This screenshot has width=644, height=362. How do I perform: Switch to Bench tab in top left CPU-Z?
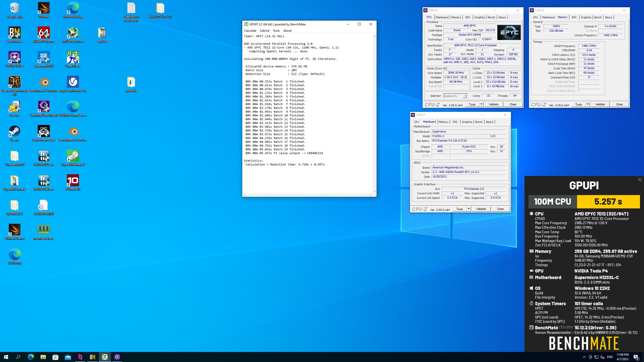491,17
